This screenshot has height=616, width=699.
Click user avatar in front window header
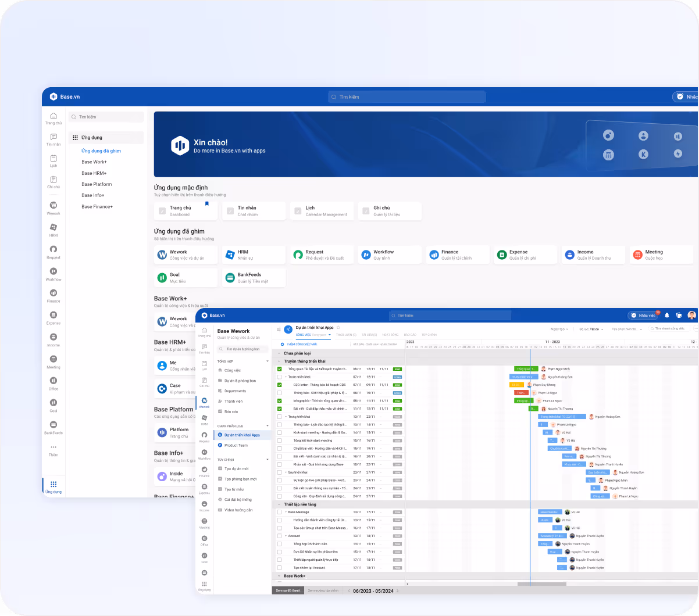(x=691, y=315)
